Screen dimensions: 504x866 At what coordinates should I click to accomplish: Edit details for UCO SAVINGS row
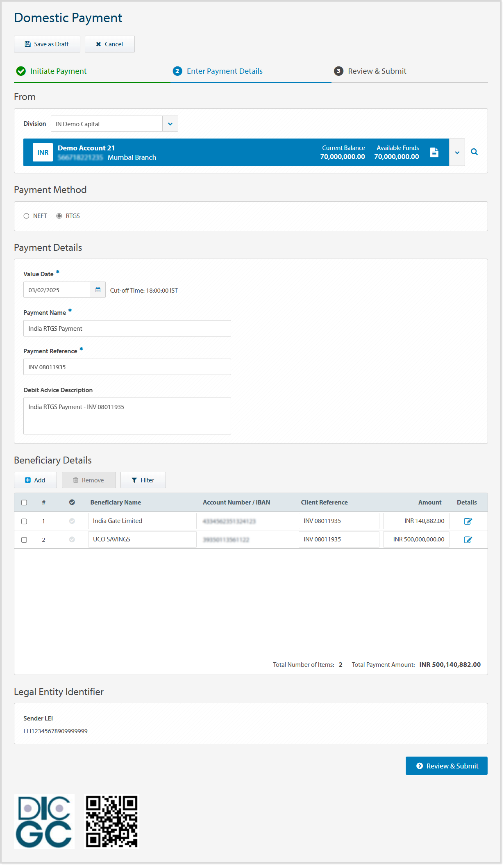click(468, 540)
